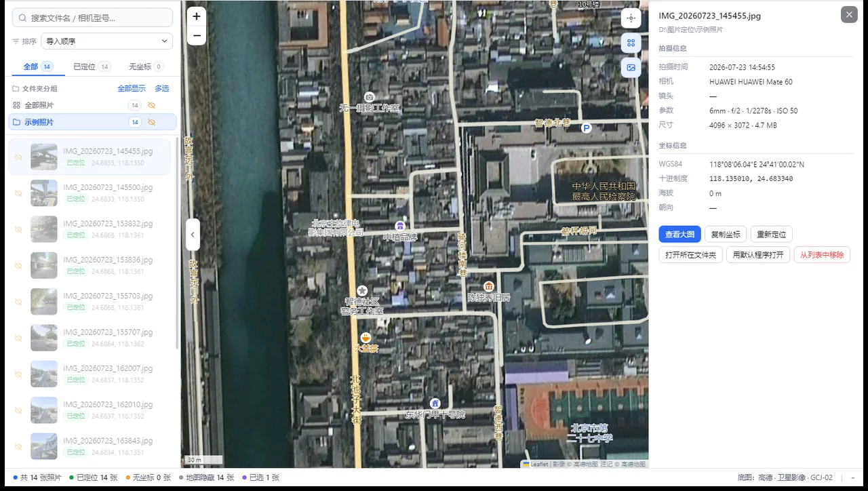
Task: Toggle visibility of IMG_20260723_162010.jpg
Action: pyautogui.click(x=18, y=410)
